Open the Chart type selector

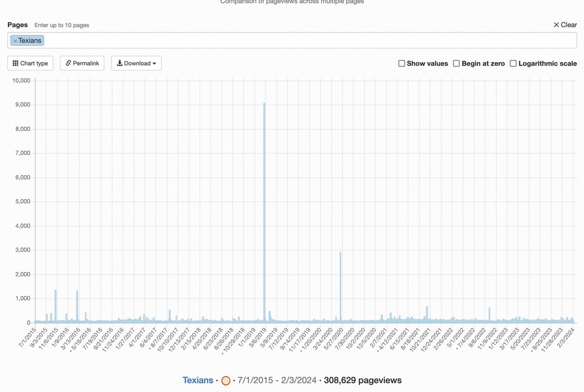point(30,63)
